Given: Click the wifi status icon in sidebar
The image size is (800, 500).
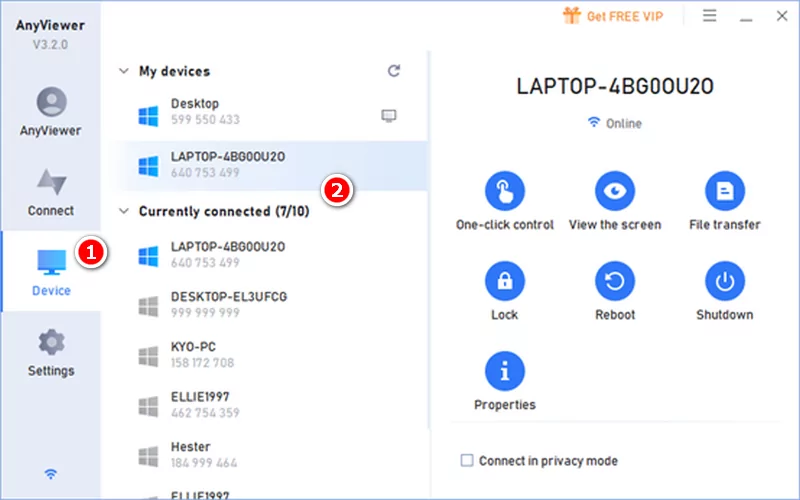Looking at the screenshot, I should pyautogui.click(x=51, y=474).
